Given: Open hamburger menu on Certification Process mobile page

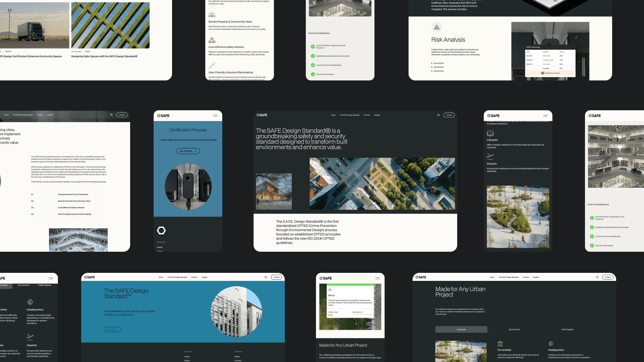Looking at the screenshot, I should [x=215, y=116].
